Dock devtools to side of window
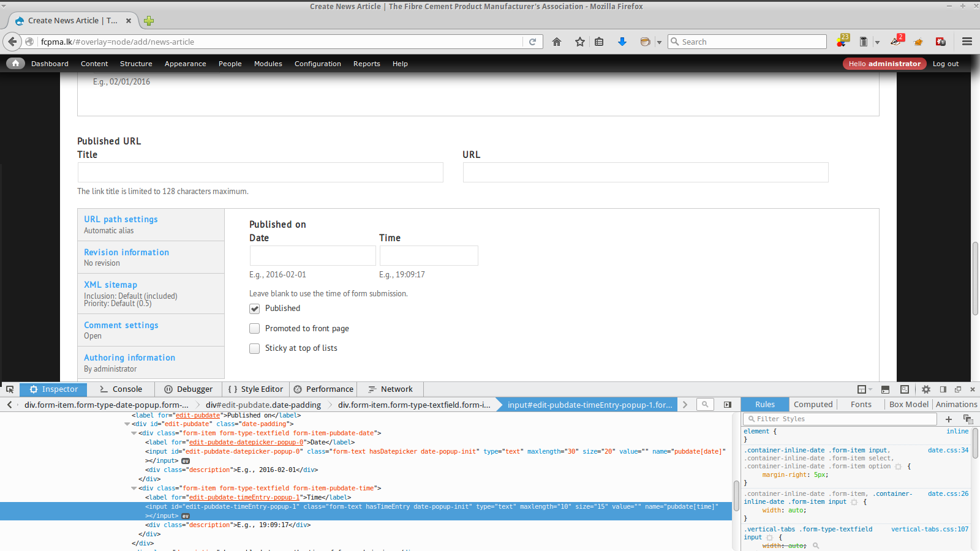This screenshot has height=551, width=980. 943,389
